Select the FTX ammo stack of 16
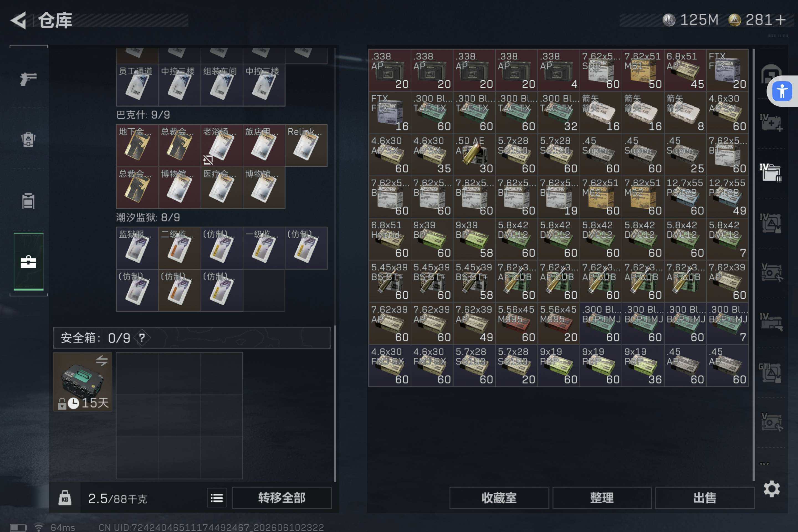 pos(390,113)
